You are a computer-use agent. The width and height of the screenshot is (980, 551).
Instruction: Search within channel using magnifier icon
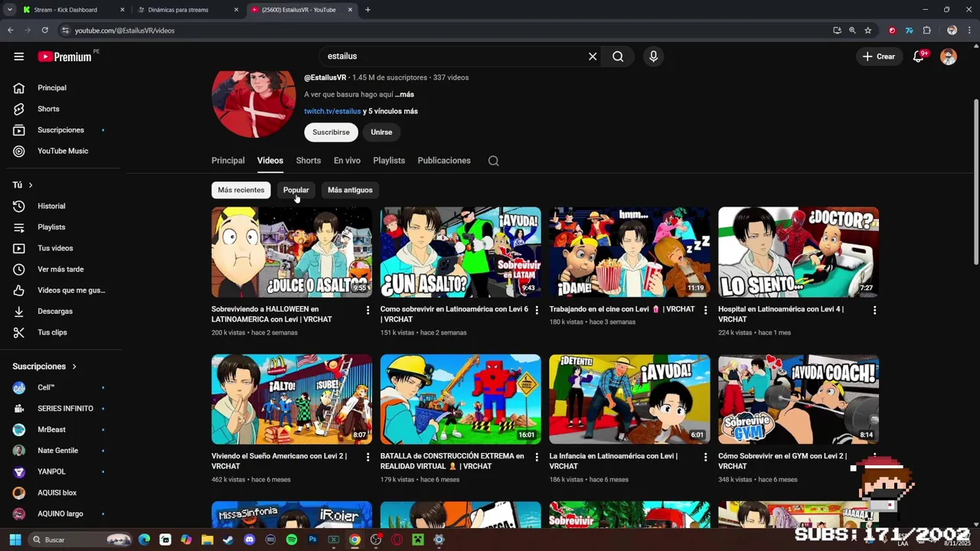point(494,161)
